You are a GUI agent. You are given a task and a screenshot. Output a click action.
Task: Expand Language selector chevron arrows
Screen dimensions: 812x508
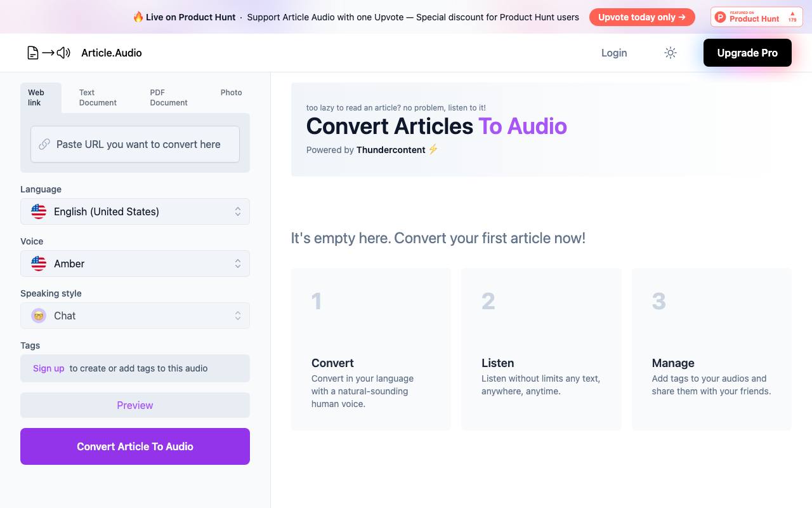click(x=238, y=211)
